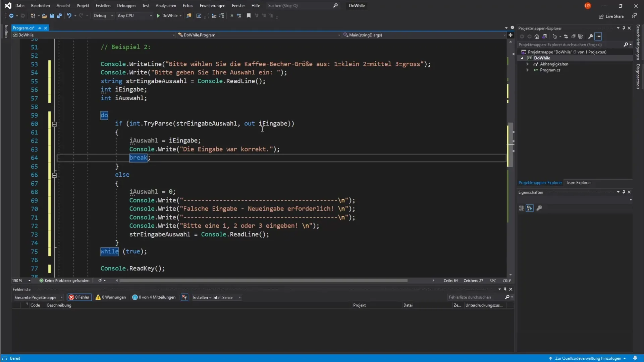Open the Debug configuration dropdown

point(103,16)
